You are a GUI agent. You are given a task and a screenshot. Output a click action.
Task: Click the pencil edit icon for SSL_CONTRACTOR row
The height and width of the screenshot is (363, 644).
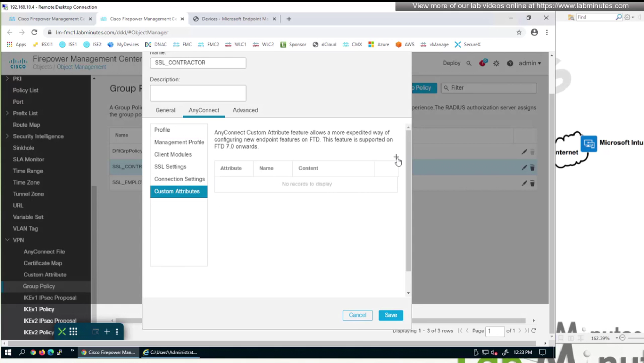pyautogui.click(x=524, y=168)
